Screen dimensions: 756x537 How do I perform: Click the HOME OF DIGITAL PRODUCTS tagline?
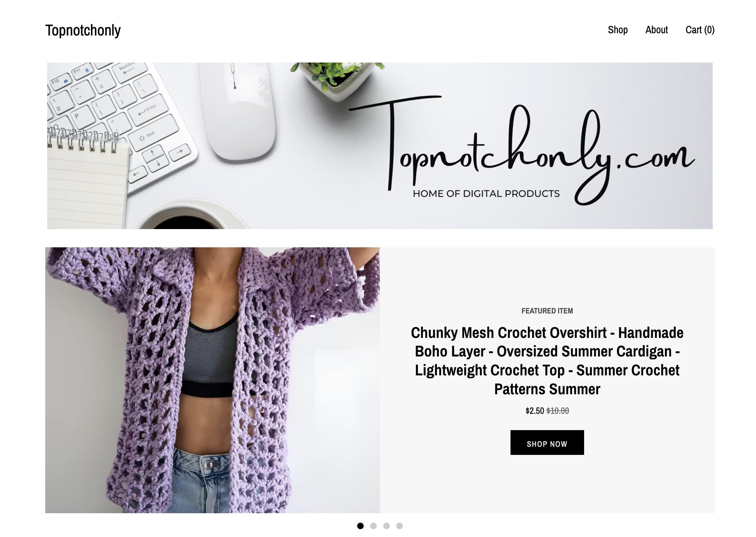coord(486,194)
